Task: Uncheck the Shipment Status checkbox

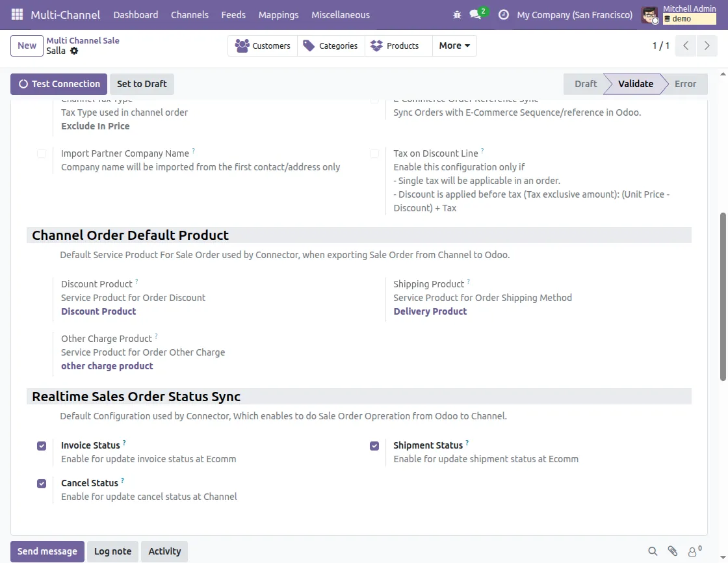Action: point(374,446)
